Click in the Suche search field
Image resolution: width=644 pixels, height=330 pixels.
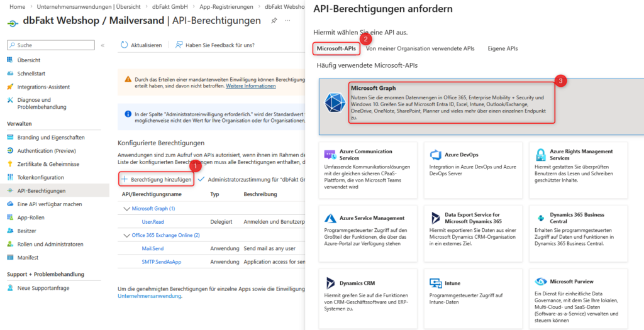tap(53, 45)
